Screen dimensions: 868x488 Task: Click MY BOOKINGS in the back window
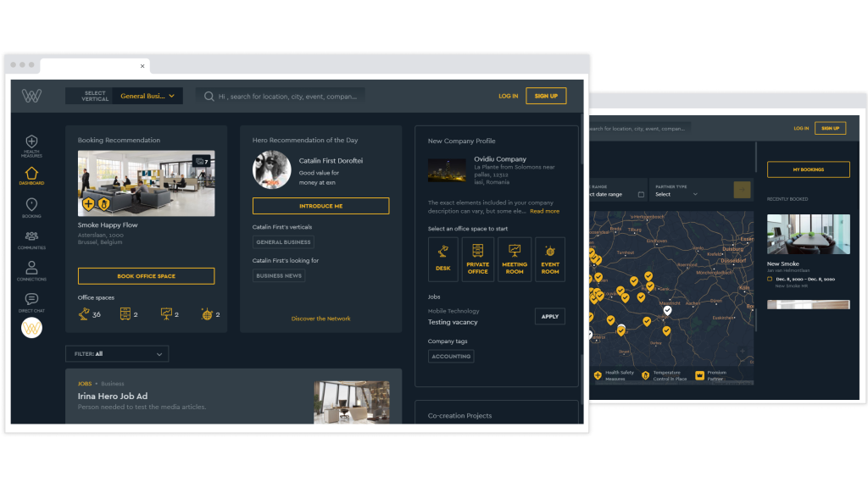808,169
